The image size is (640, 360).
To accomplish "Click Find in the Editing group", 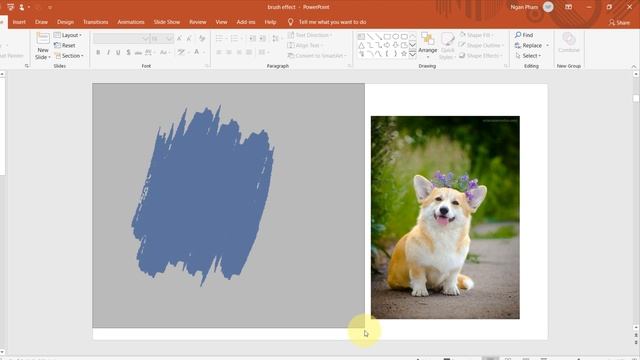I will 524,35.
